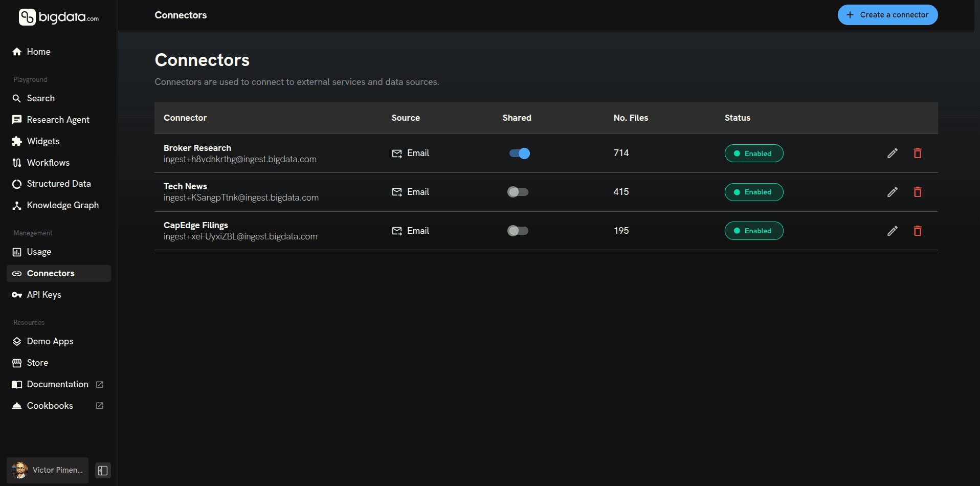Open the Widgets page
This screenshot has width=980, height=486.
[x=59, y=141]
